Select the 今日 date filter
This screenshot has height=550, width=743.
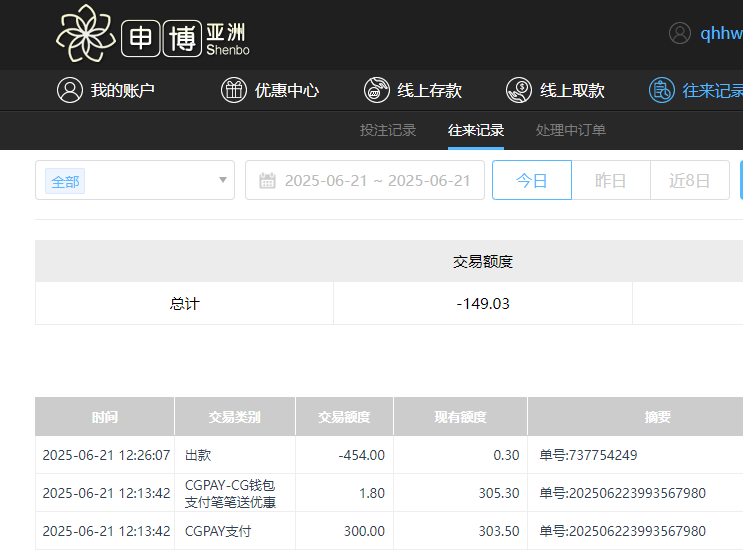point(531,181)
